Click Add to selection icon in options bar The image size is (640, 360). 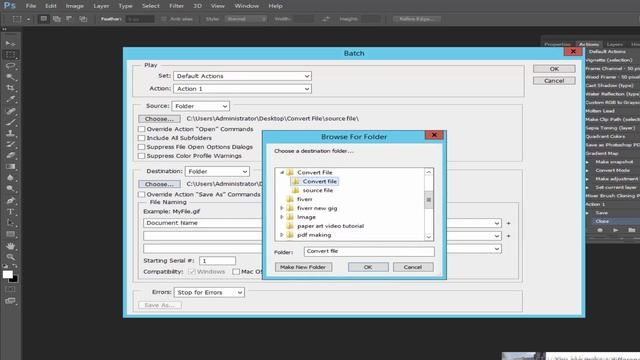pos(56,19)
